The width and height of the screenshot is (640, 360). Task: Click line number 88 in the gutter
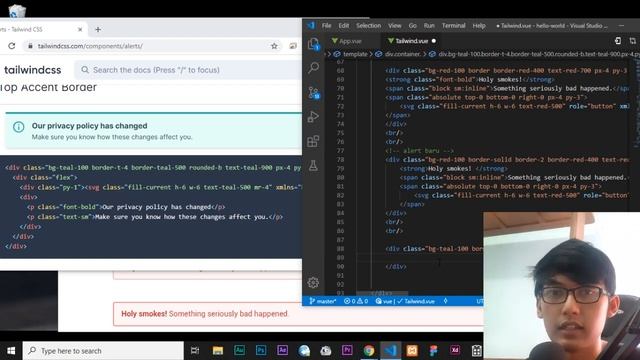coord(340,249)
